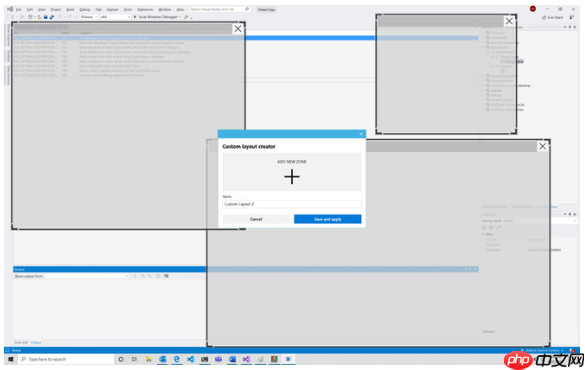Click the layout Name input field

pyautogui.click(x=292, y=204)
